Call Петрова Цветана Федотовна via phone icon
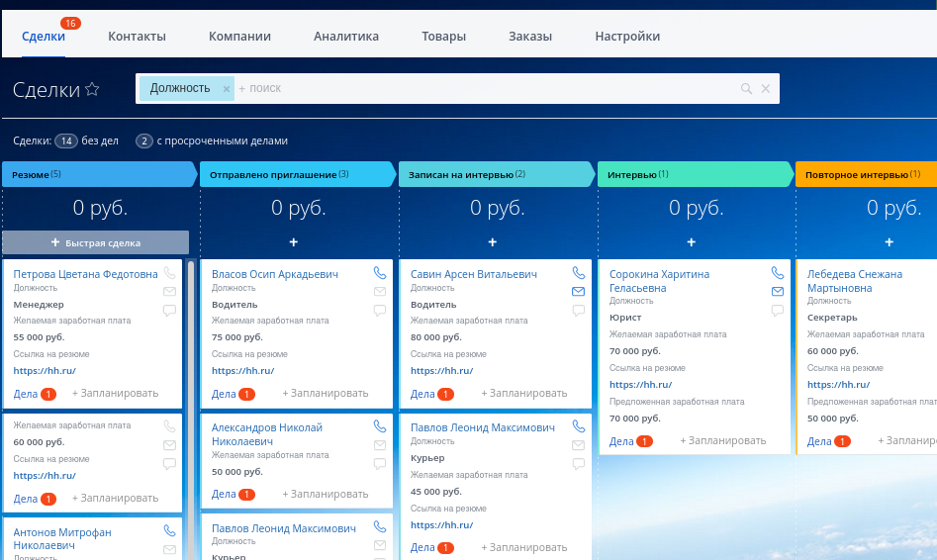The image size is (937, 560). (170, 273)
